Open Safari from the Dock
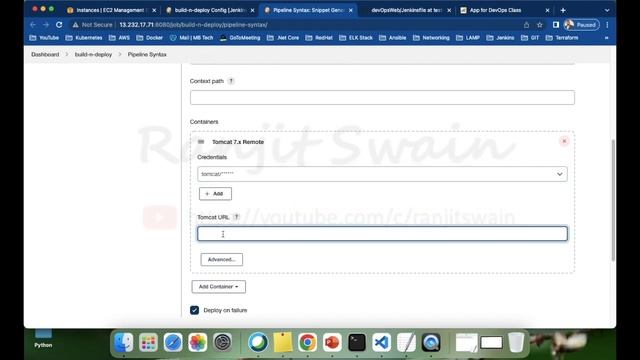 click(173, 342)
